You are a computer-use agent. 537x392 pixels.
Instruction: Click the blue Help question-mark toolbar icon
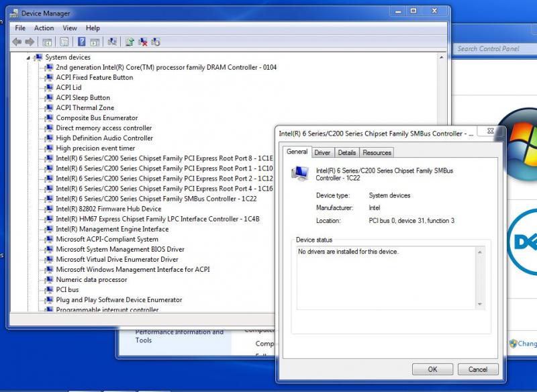[x=81, y=42]
